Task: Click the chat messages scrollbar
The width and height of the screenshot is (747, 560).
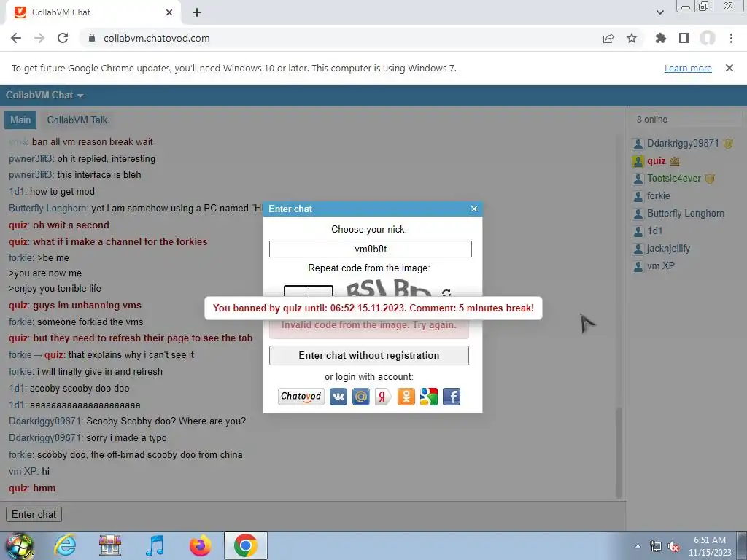Action: pyautogui.click(x=619, y=452)
